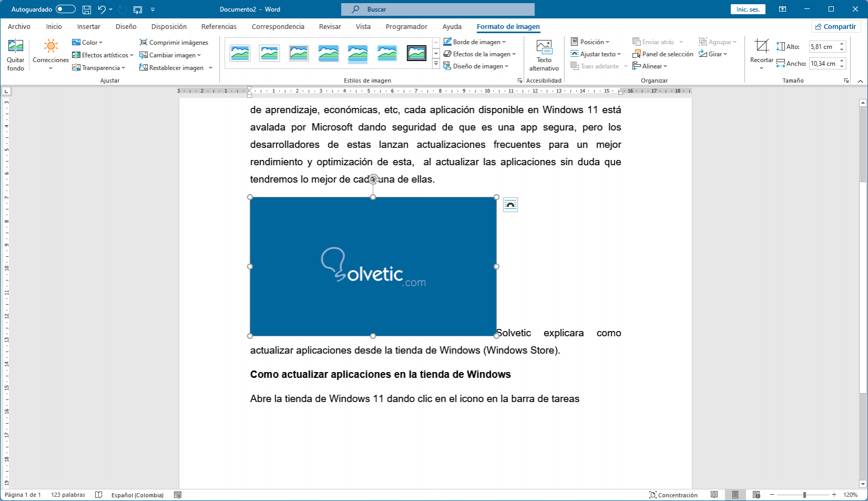This screenshot has width=868, height=501.
Task: Open Ajustar texto dropdown
Action: point(596,54)
